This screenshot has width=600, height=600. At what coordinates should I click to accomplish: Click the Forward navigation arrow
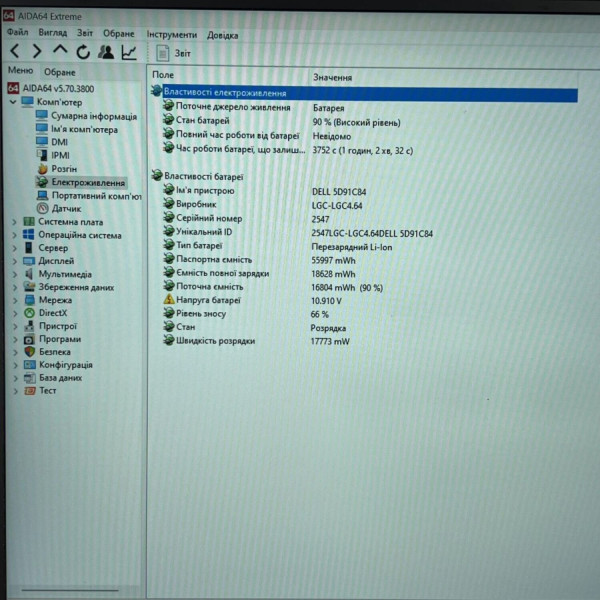click(x=37, y=51)
